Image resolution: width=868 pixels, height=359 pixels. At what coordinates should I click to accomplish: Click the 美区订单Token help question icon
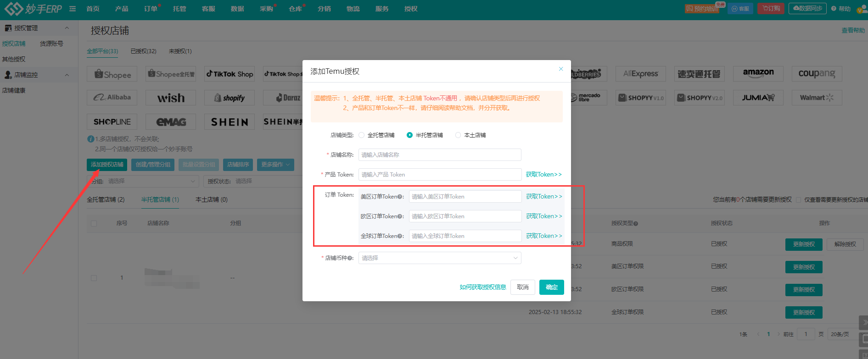(400, 197)
